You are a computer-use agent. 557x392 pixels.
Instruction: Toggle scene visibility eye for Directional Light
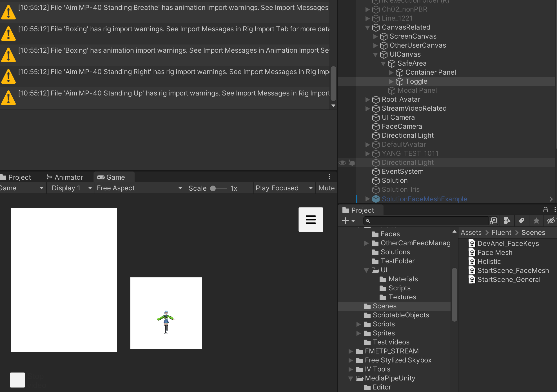[342, 162]
